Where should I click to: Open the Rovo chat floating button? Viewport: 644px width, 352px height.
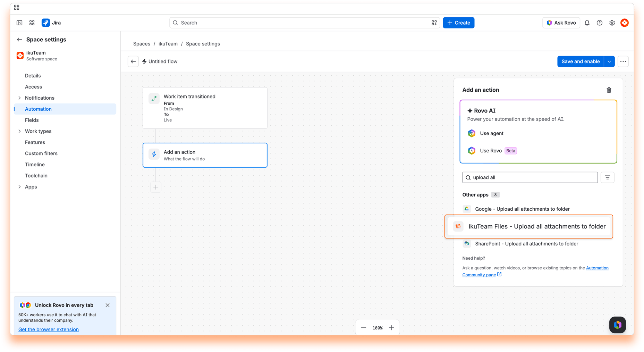618,325
